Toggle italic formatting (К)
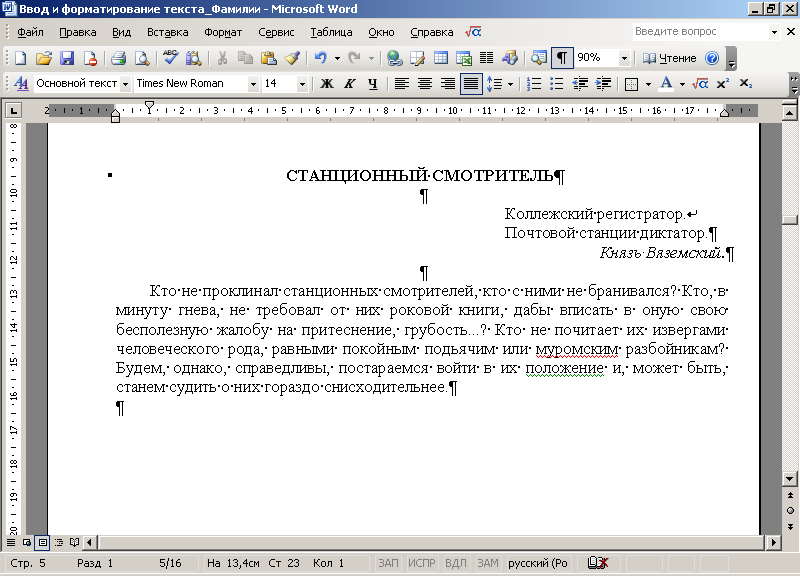 (349, 84)
